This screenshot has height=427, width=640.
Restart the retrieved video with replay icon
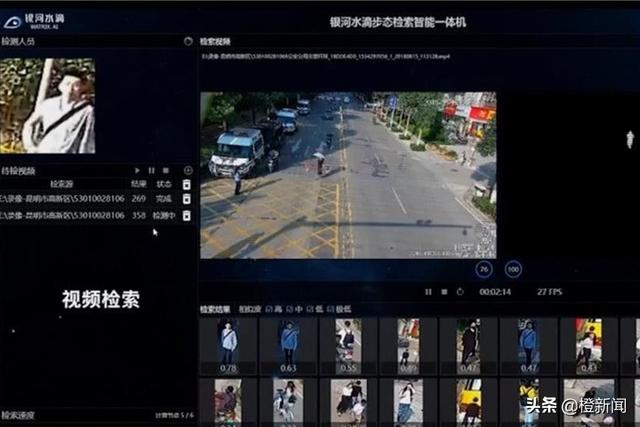pos(460,292)
